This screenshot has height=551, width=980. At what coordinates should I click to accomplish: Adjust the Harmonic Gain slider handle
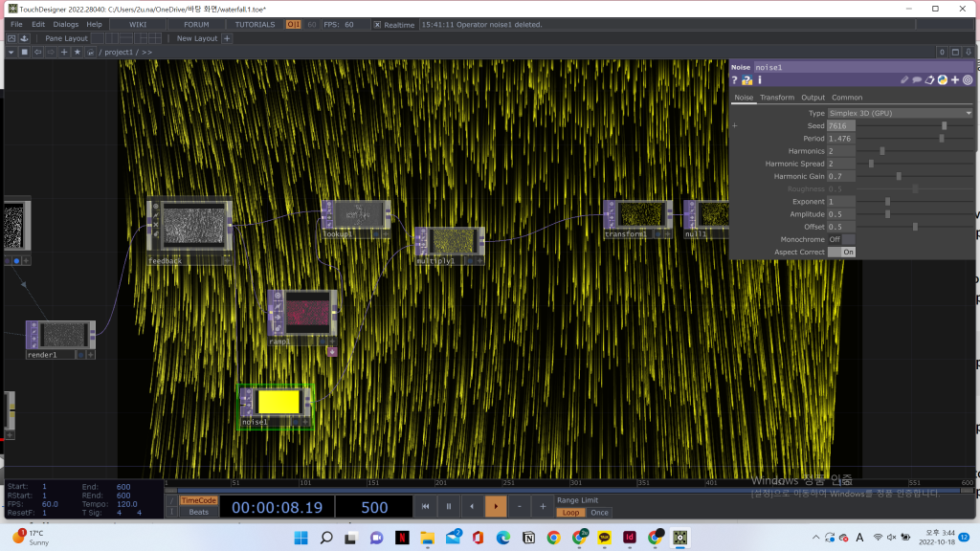coord(899,176)
